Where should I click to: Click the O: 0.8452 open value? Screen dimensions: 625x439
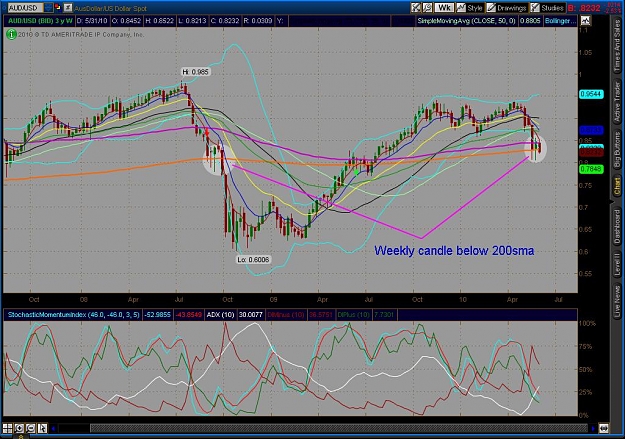pyautogui.click(x=126, y=20)
